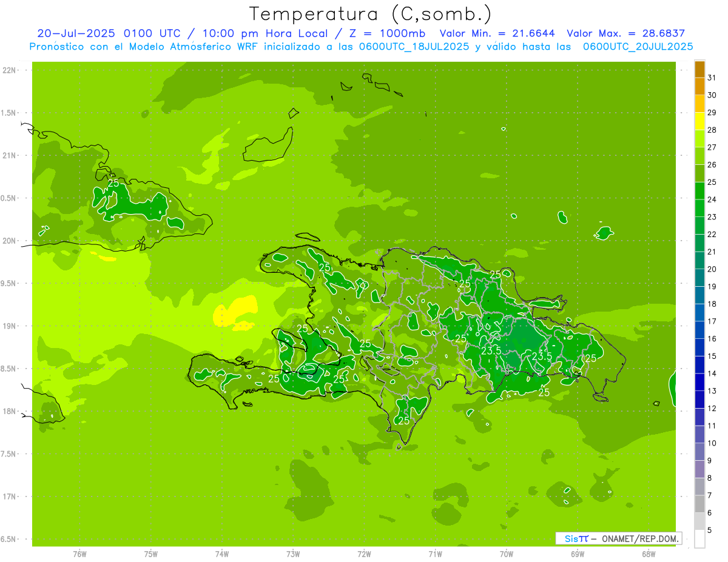Click the '76W' longitude axis label
Viewport: 728px width, 562px height.
[79, 554]
